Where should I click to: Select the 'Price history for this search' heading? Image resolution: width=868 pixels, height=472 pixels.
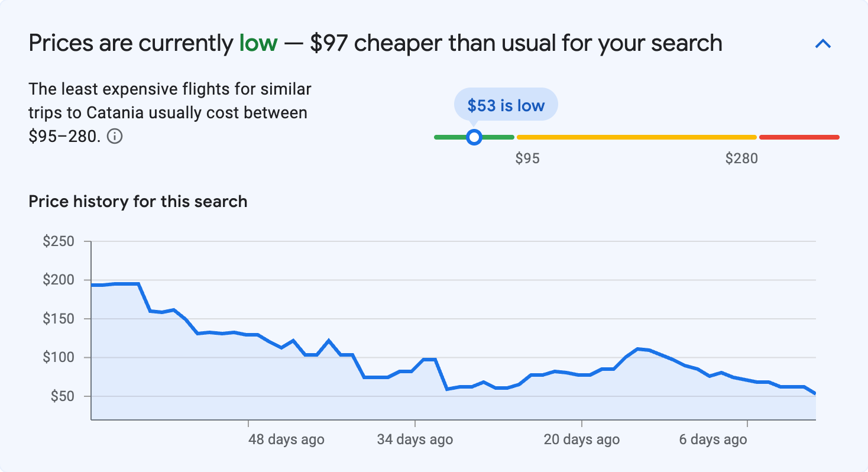tap(138, 201)
